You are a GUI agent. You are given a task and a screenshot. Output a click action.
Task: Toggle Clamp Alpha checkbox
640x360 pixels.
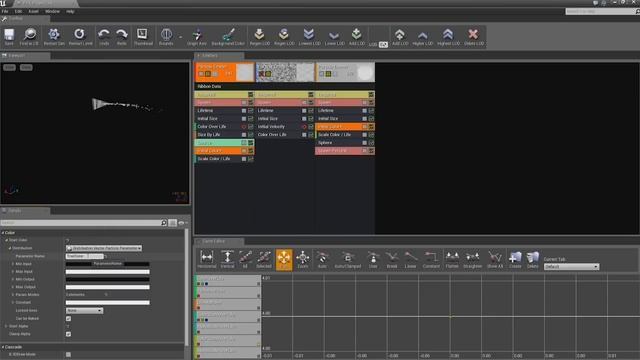point(68,334)
